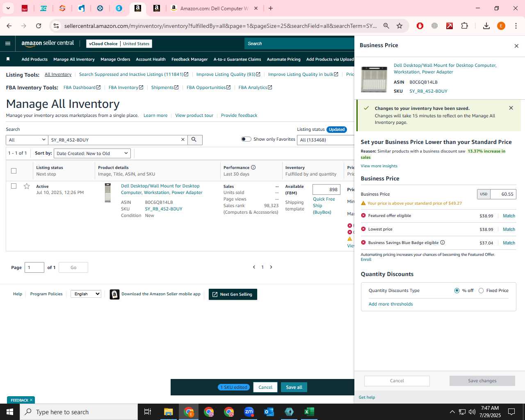Click the Performance column info icon
The height and width of the screenshot is (420, 525).
tap(253, 167)
